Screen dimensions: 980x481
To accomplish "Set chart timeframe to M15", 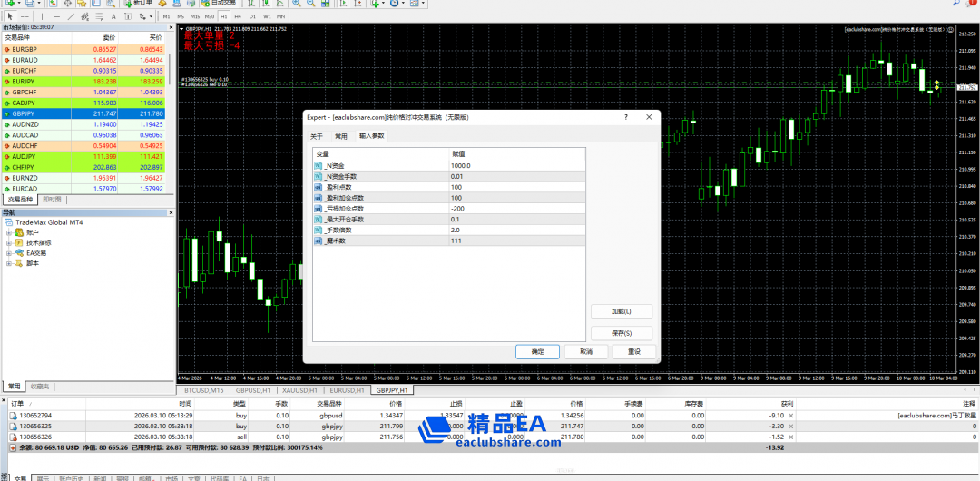I will [195, 16].
